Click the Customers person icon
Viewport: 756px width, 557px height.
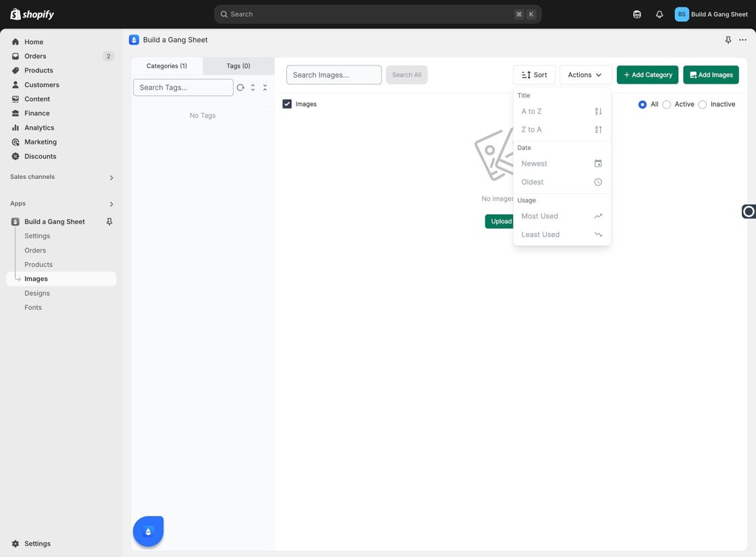[16, 85]
